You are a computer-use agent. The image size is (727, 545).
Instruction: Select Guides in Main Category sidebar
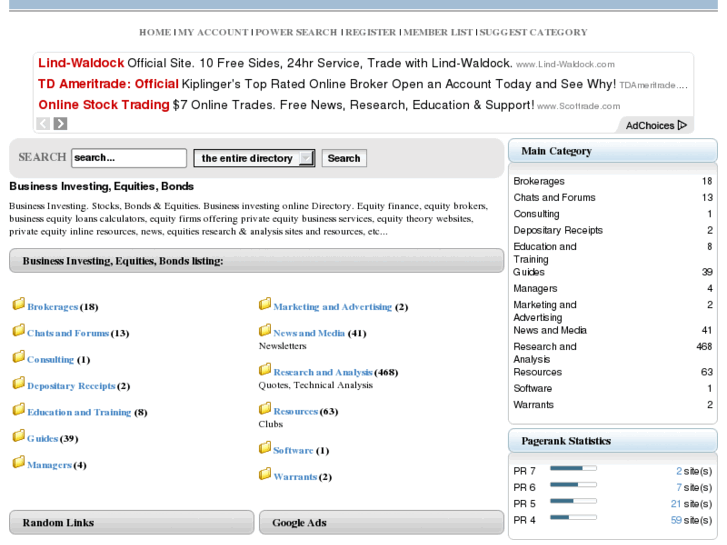(529, 272)
